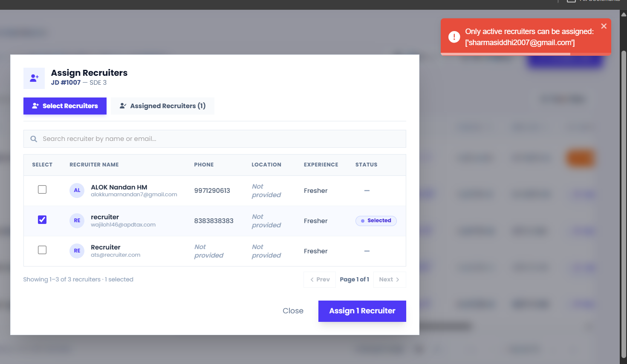
Task: Dismiss the red error notification with X
Action: pyautogui.click(x=604, y=26)
